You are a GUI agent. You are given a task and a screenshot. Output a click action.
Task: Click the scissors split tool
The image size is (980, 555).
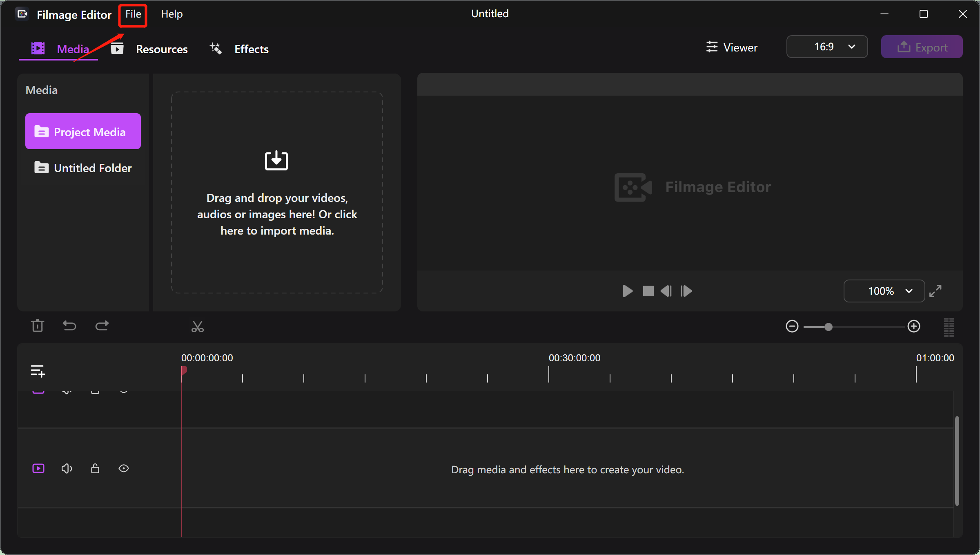(198, 327)
